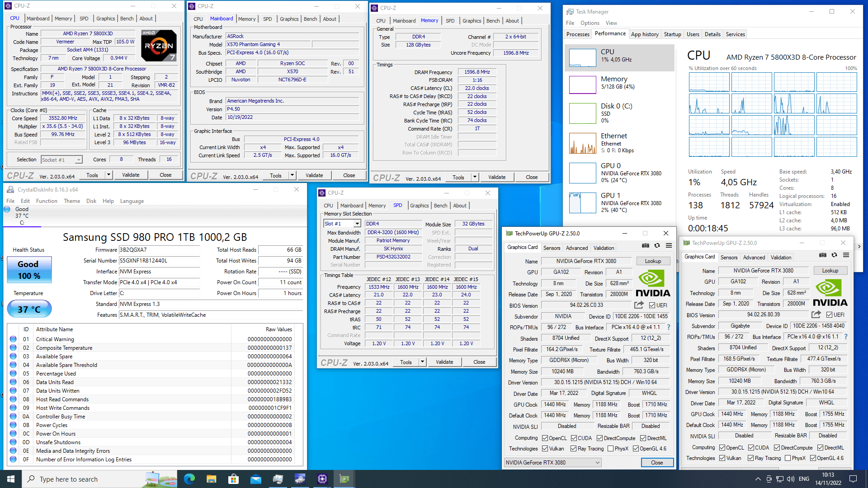This screenshot has width=868, height=488.
Task: Open File Explorer from the taskbar
Action: (x=211, y=479)
